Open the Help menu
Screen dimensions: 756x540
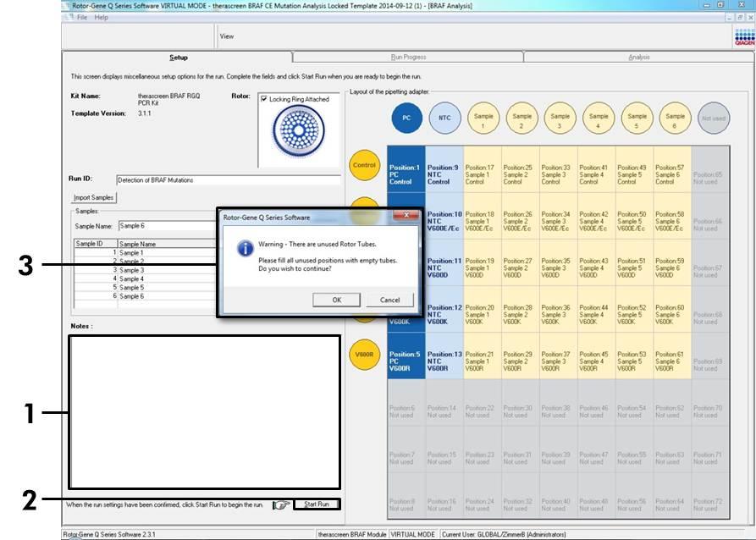[x=102, y=18]
